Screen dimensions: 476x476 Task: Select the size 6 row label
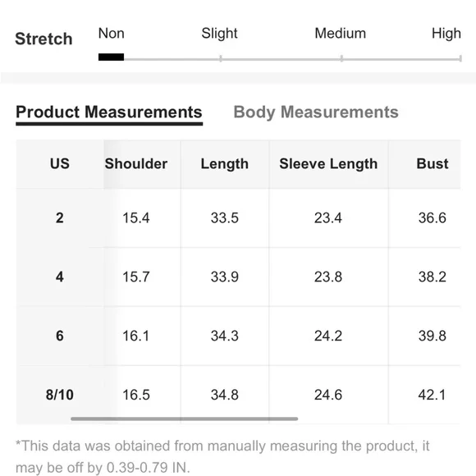(60, 336)
